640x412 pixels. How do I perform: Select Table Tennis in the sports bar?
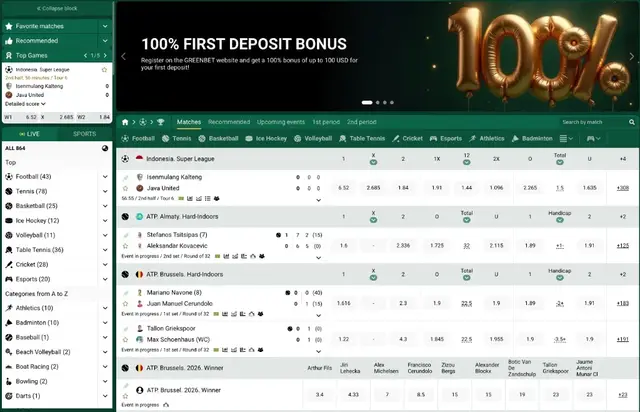coord(362,138)
